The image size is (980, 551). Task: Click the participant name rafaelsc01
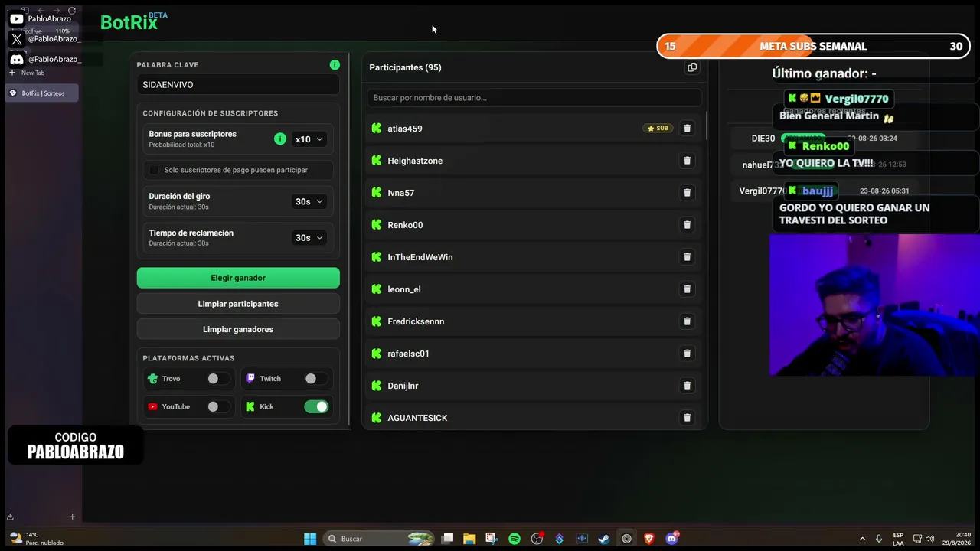click(x=409, y=354)
